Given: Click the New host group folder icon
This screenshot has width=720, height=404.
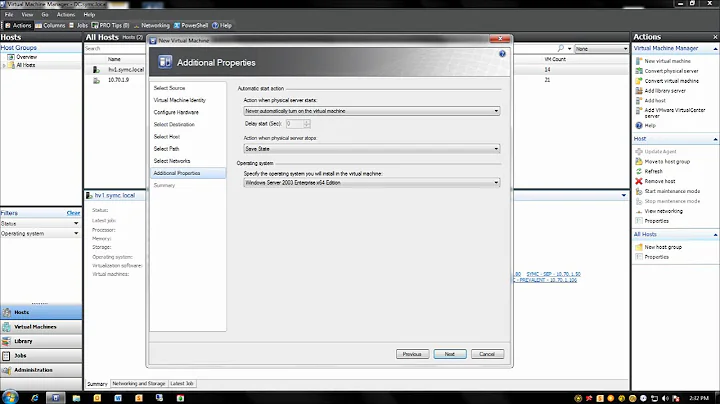Looking at the screenshot, I should coord(639,247).
